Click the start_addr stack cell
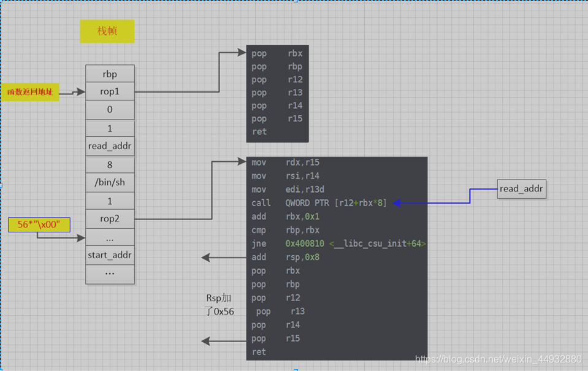The image size is (588, 371). click(x=110, y=255)
